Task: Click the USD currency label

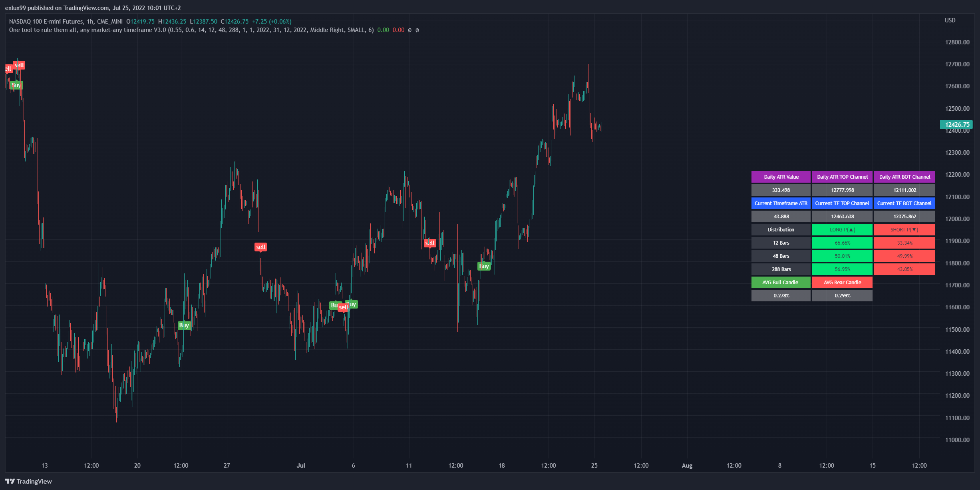Action: coord(950,20)
